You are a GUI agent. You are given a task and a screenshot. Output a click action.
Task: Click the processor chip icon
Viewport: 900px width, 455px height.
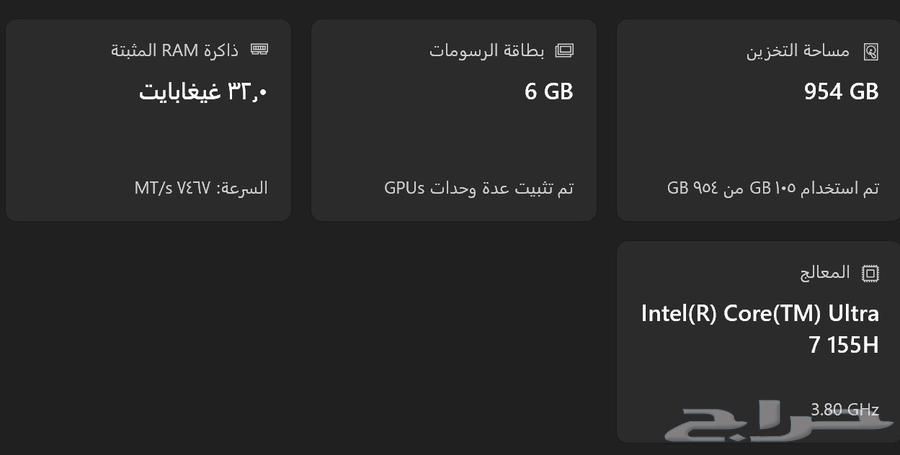870,272
